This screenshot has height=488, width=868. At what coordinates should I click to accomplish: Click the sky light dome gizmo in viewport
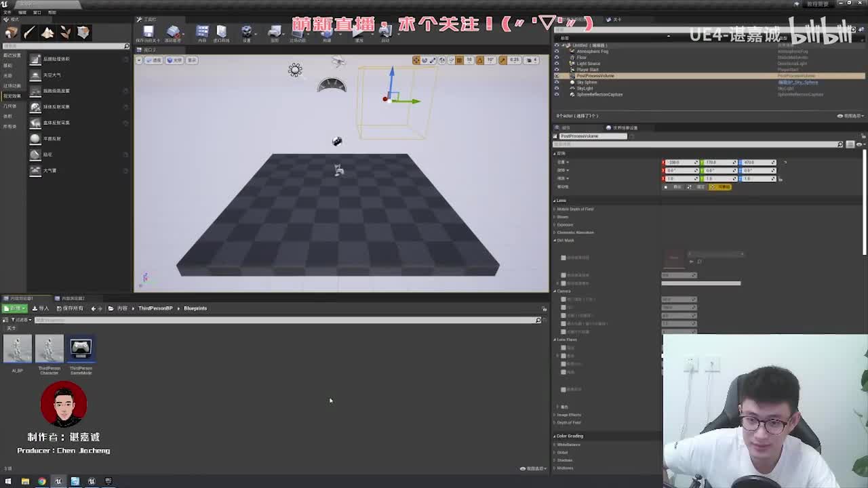pyautogui.click(x=332, y=85)
